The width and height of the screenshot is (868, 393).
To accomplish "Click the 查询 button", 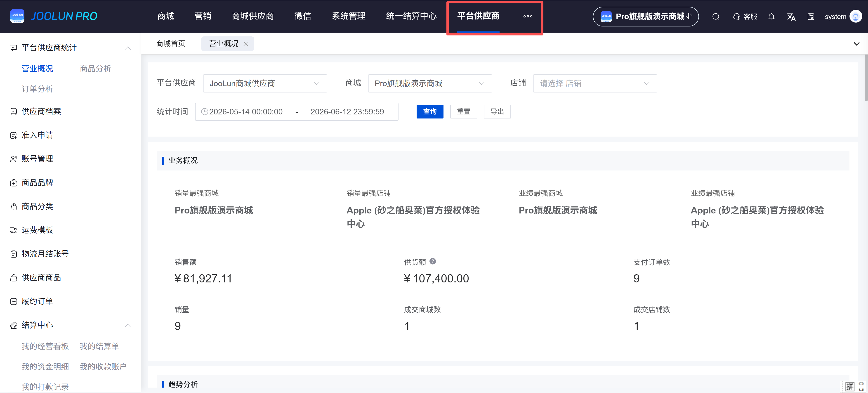I will pos(430,111).
